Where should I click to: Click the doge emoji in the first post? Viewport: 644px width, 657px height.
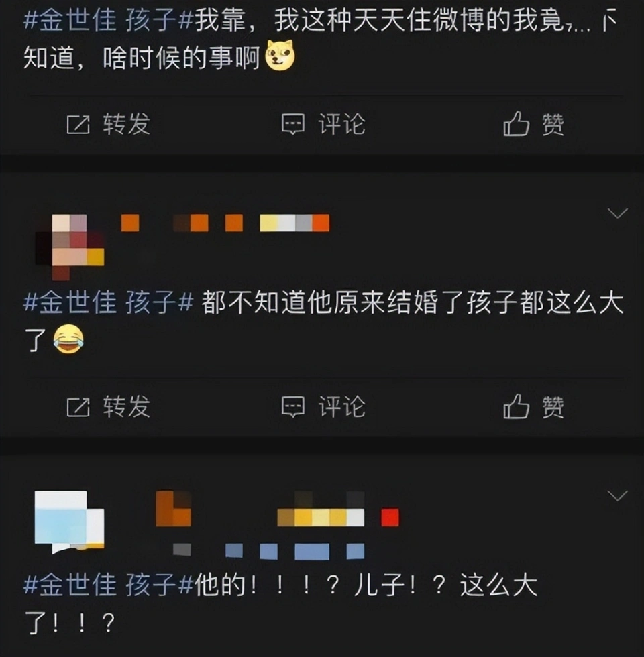[280, 56]
